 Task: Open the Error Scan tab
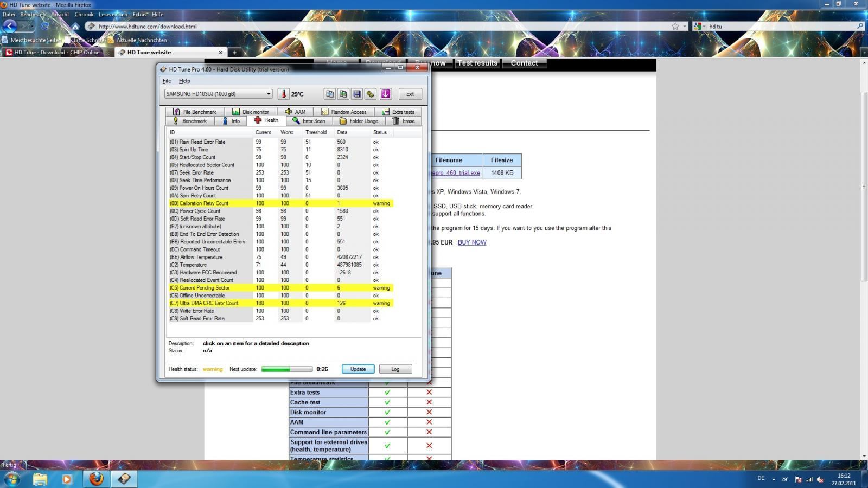tap(309, 121)
